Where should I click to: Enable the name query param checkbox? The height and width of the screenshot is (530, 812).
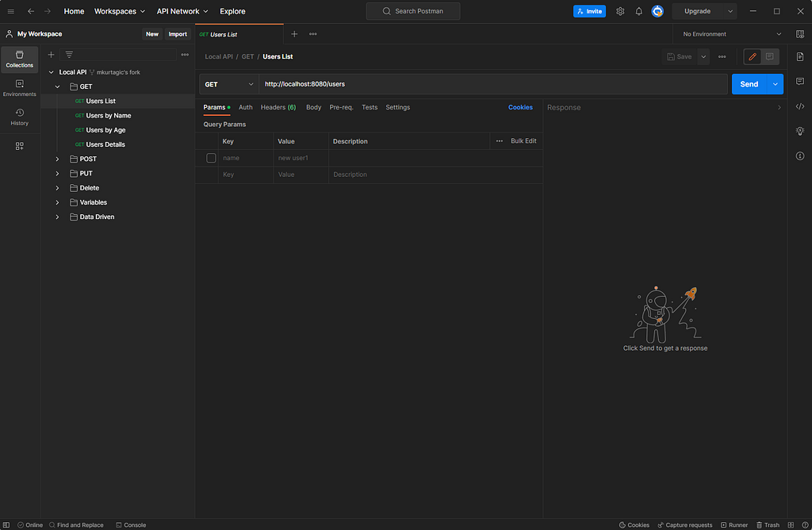tap(211, 158)
